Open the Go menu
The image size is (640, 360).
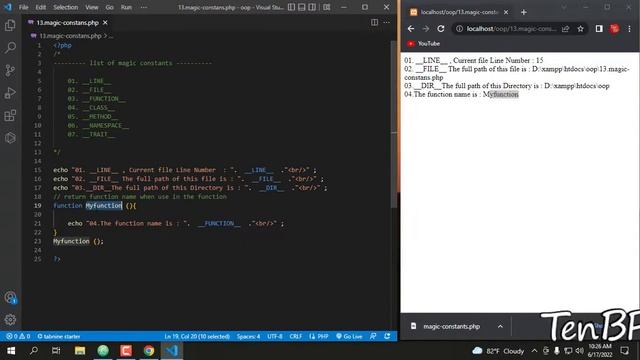click(x=109, y=7)
